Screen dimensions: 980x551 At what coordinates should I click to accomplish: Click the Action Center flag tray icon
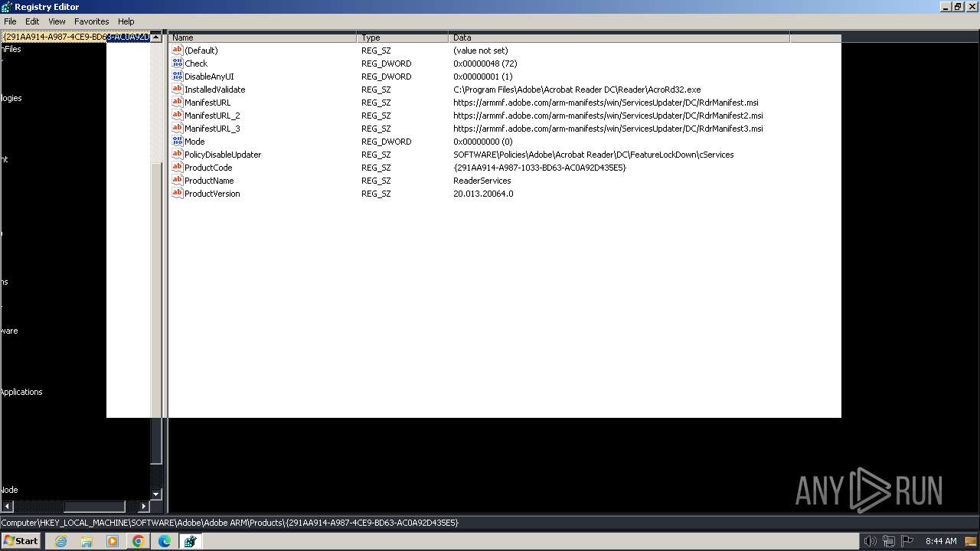tap(907, 541)
